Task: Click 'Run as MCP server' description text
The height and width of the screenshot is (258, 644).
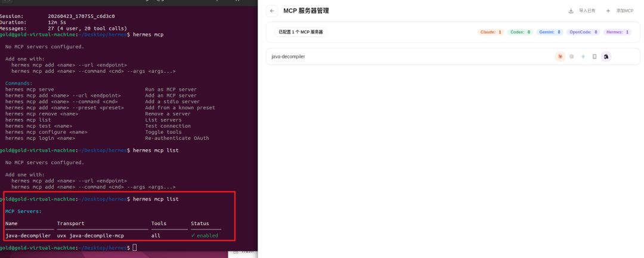Action: [x=171, y=90]
